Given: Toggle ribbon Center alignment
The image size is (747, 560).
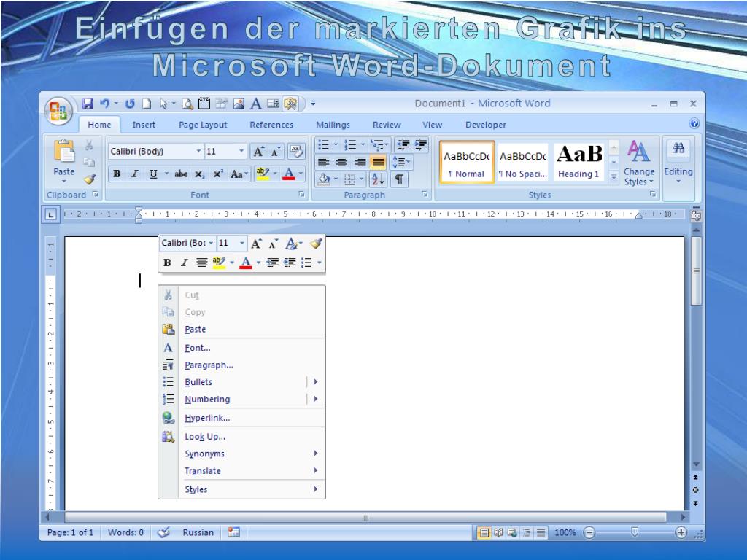Looking at the screenshot, I should coord(341,162).
